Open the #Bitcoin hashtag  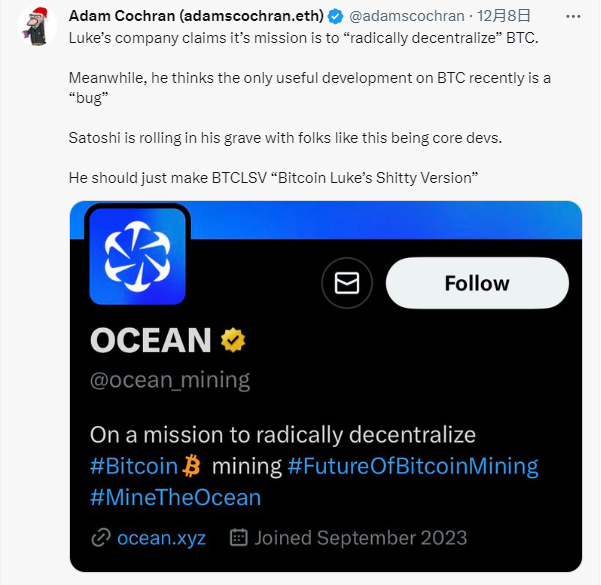(x=133, y=465)
